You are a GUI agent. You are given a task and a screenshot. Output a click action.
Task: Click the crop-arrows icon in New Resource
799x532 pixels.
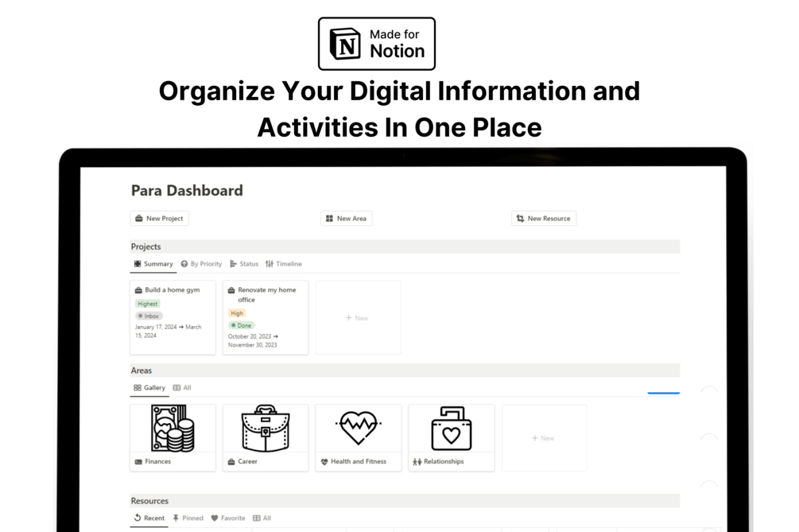coord(520,218)
